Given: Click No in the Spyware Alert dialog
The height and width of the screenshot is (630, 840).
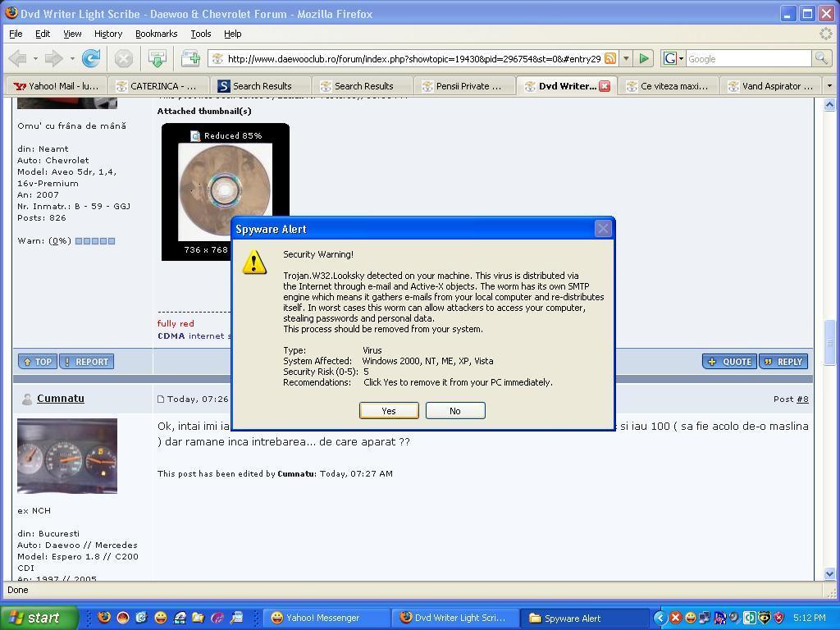Looking at the screenshot, I should [x=454, y=411].
